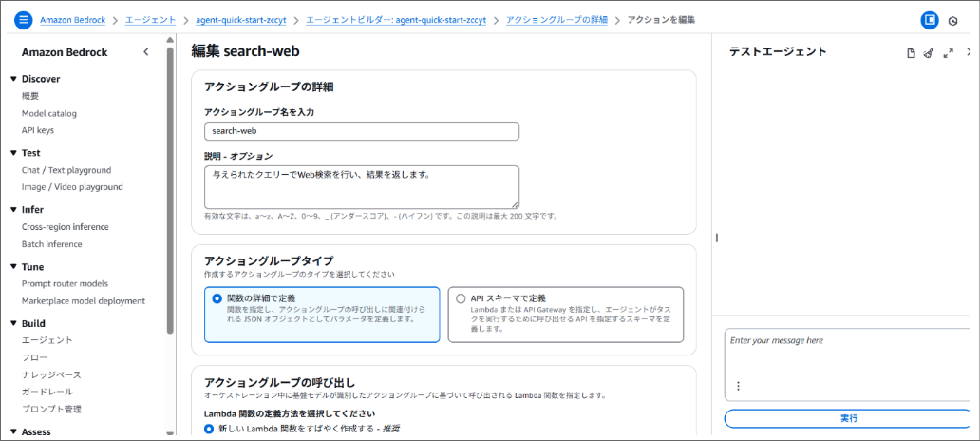
Task: Open Marketplace model deployment
Action: pos(84,301)
